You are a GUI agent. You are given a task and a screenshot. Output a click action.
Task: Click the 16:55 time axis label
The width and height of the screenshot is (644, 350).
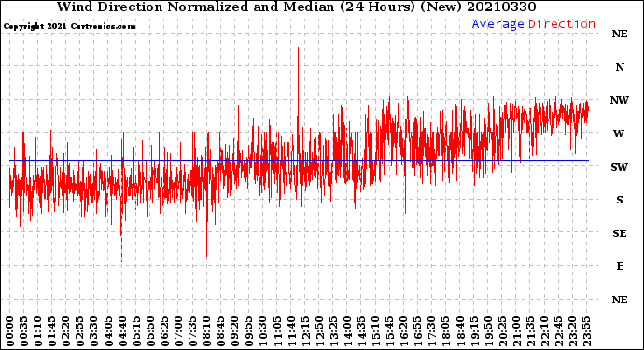(x=417, y=331)
